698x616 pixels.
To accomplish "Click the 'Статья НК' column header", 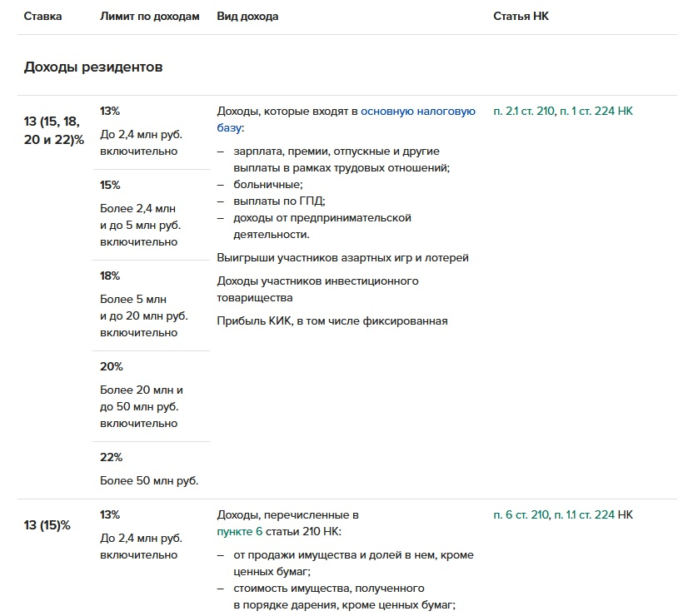I will pos(521,17).
